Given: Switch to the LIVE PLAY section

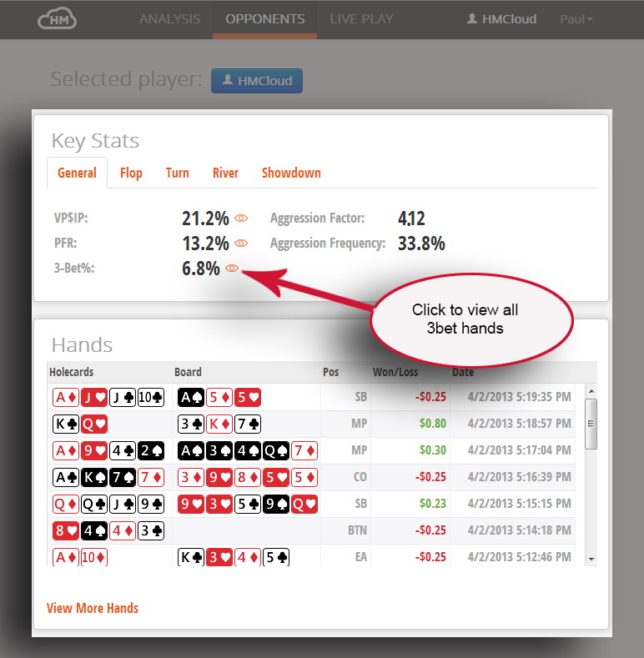Looking at the screenshot, I should [x=361, y=18].
